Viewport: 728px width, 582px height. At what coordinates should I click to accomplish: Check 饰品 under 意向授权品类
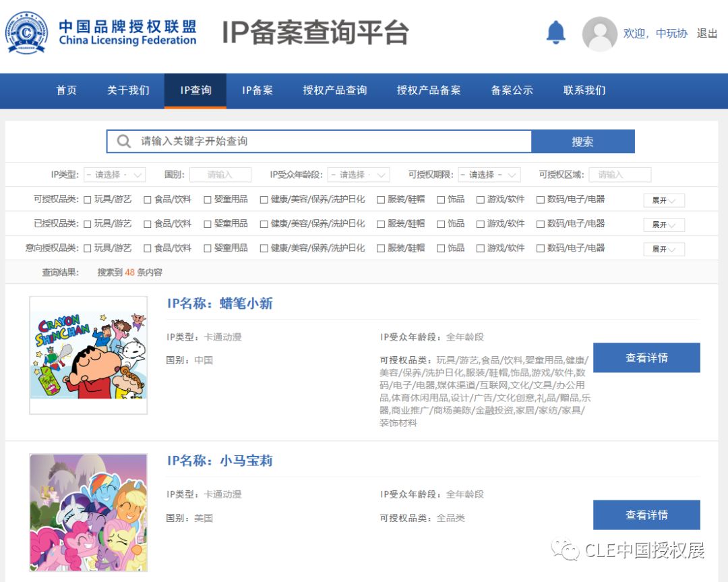point(441,248)
